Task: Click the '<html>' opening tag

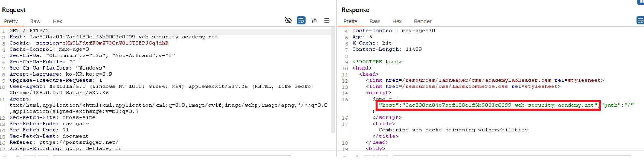Action: point(362,68)
